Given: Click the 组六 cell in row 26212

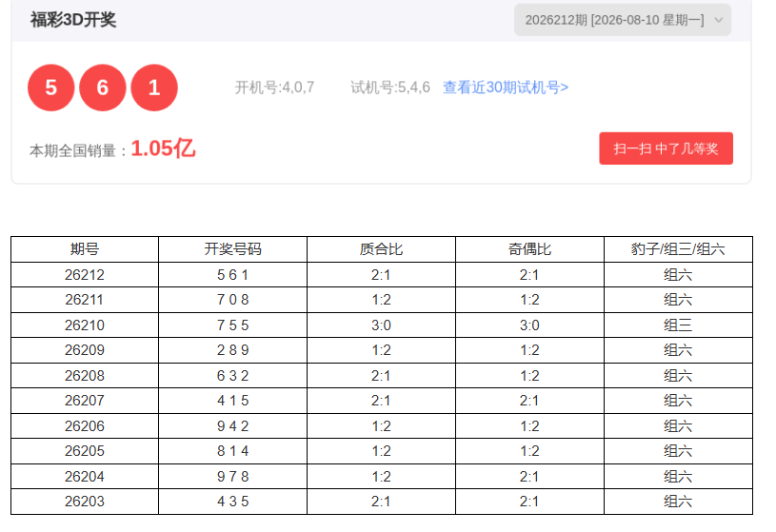Looking at the screenshot, I should (x=678, y=275).
